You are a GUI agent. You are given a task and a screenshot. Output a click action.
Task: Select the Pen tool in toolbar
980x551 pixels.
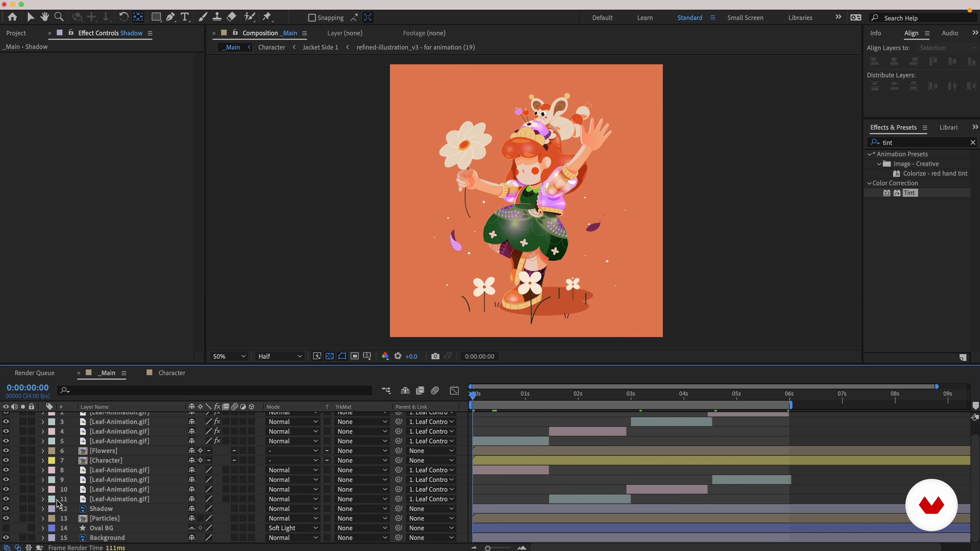tap(170, 17)
